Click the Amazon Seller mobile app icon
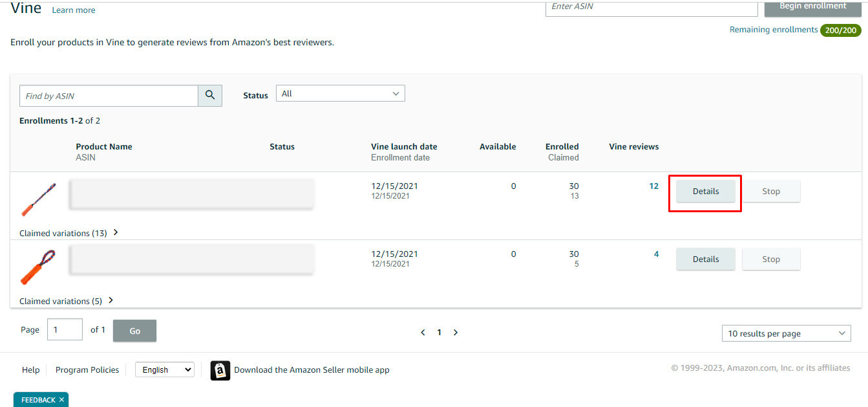 [220, 369]
